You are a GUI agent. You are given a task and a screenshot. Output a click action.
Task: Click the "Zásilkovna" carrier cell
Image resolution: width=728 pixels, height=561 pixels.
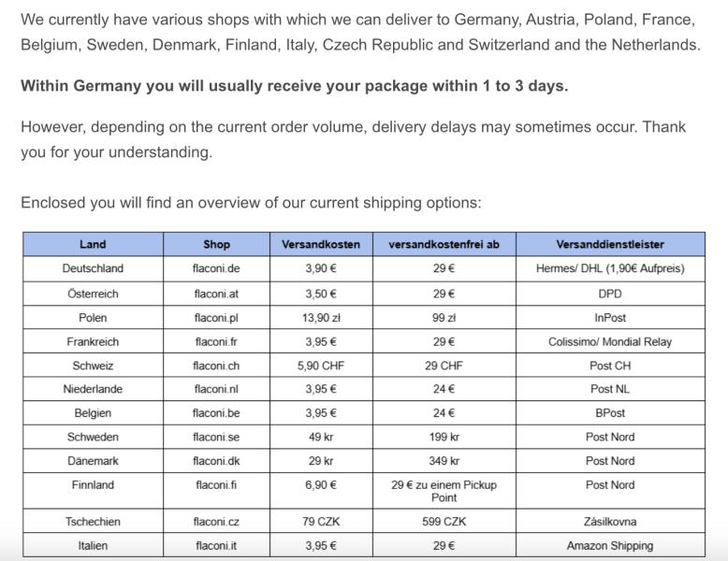(x=610, y=522)
